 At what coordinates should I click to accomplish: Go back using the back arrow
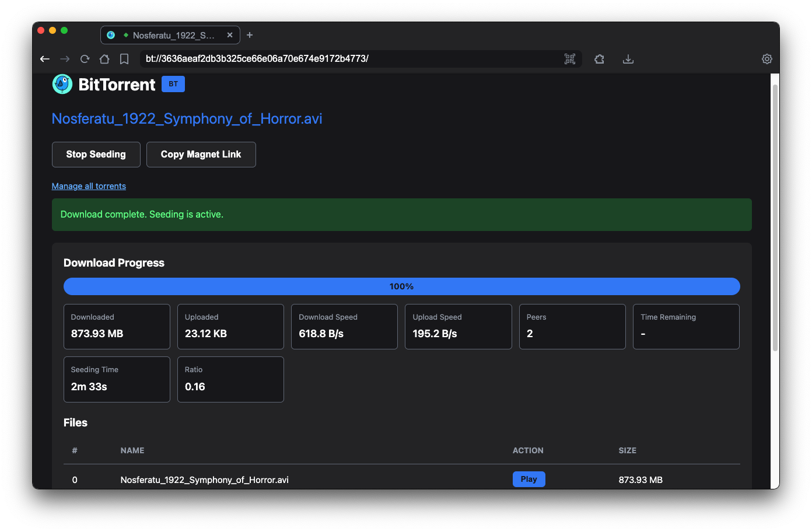(45, 59)
